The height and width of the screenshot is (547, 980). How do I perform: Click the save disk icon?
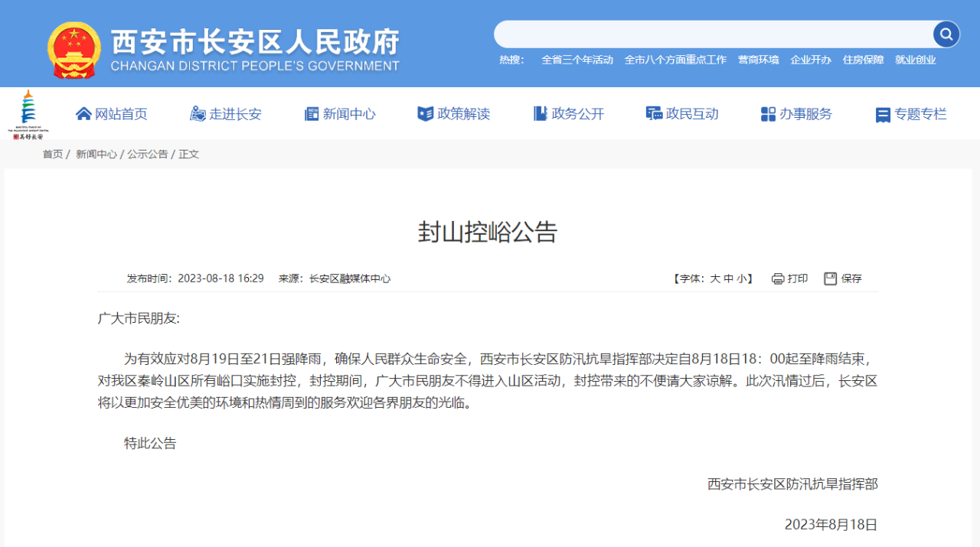pos(831,278)
